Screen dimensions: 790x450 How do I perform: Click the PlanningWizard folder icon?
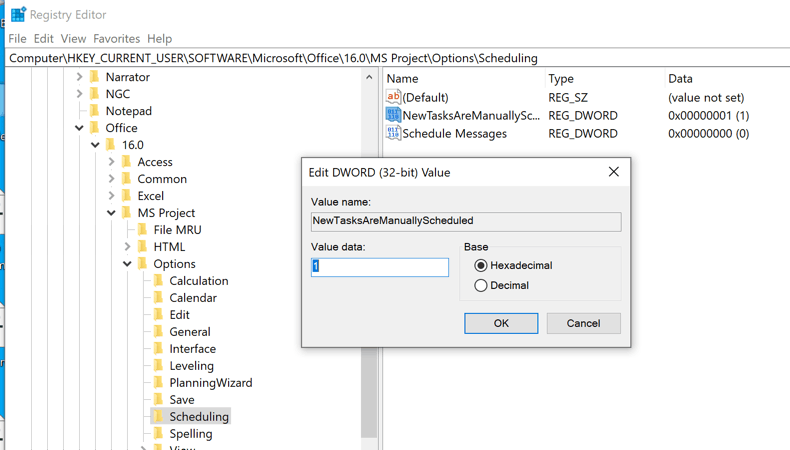point(159,383)
